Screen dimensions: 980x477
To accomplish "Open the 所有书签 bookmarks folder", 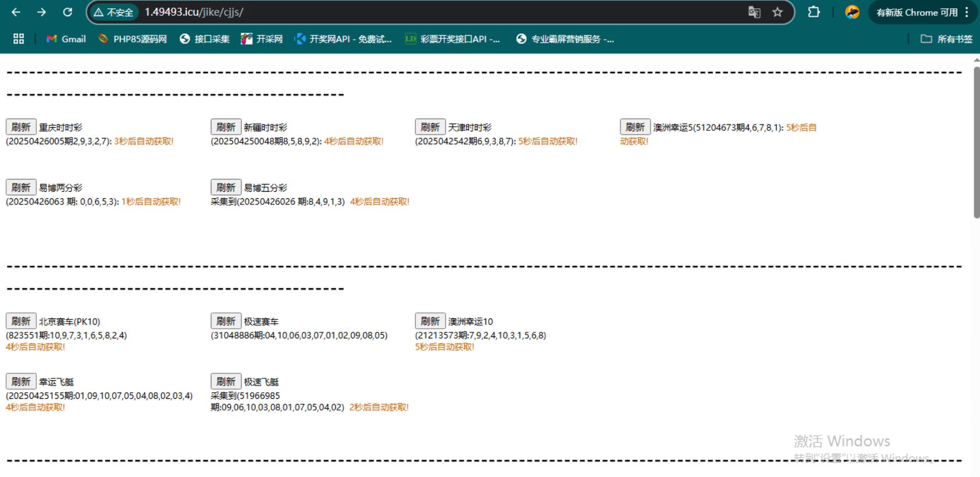I will click(x=947, y=39).
